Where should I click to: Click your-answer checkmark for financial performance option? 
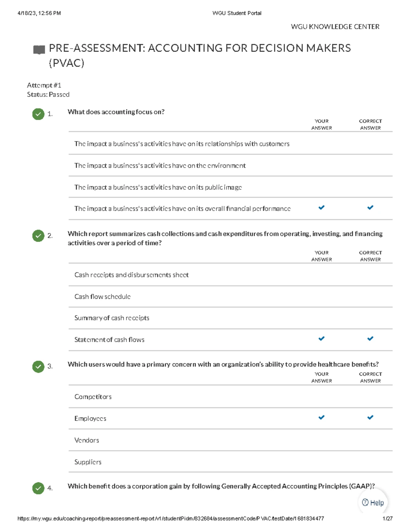(x=322, y=208)
